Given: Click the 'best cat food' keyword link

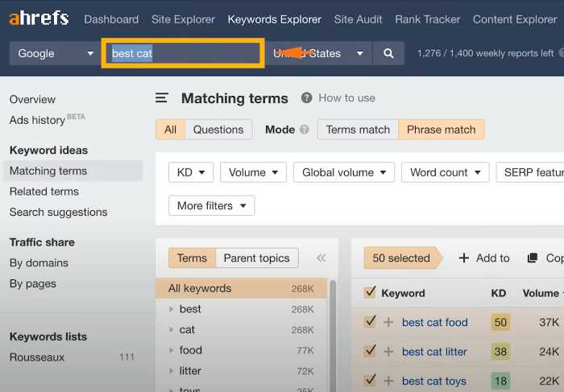Looking at the screenshot, I should tap(435, 322).
